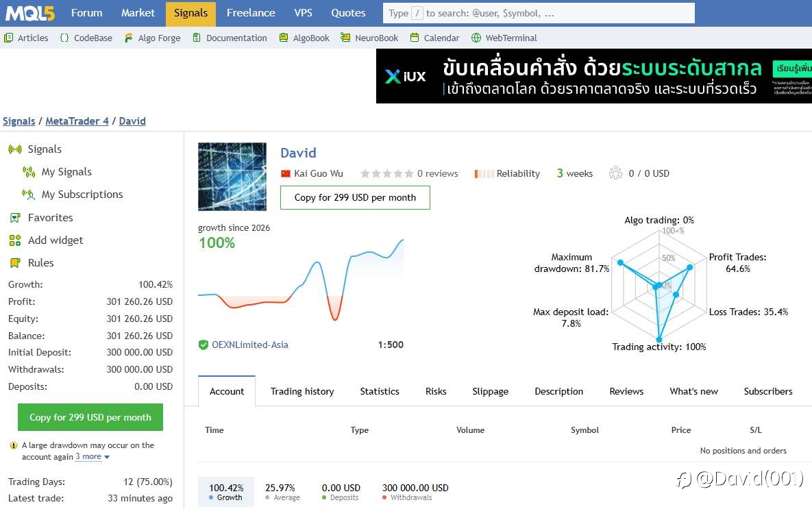The height and width of the screenshot is (509, 812).
Task: Click the MQL5 logo
Action: 30,13
